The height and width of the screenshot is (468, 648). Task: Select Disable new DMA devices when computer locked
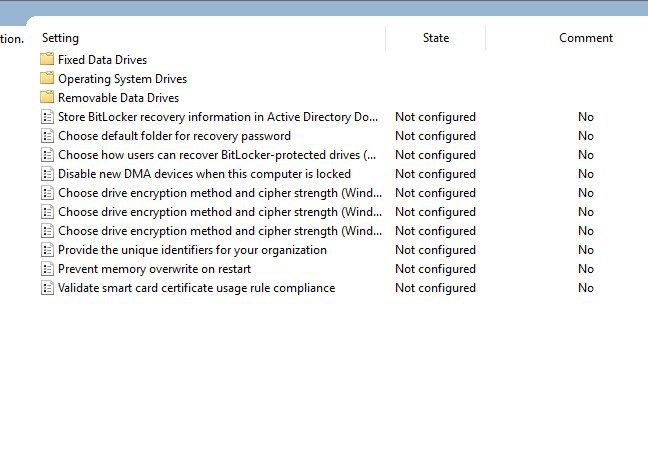point(204,174)
